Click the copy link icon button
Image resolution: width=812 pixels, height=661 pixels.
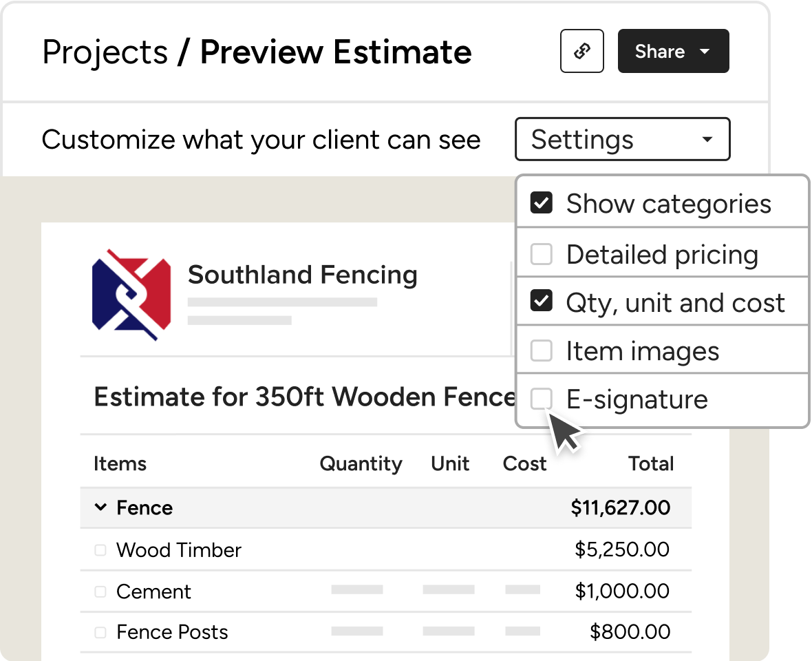[582, 51]
